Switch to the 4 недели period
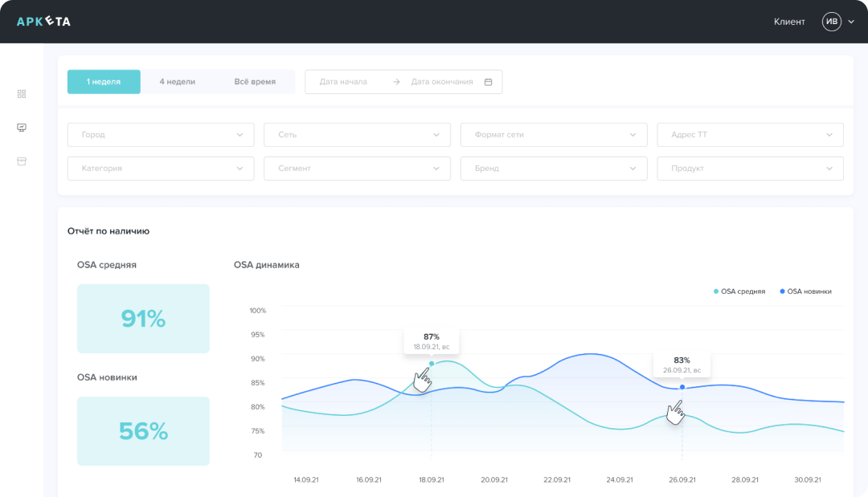Image resolution: width=868 pixels, height=497 pixels. (x=177, y=82)
